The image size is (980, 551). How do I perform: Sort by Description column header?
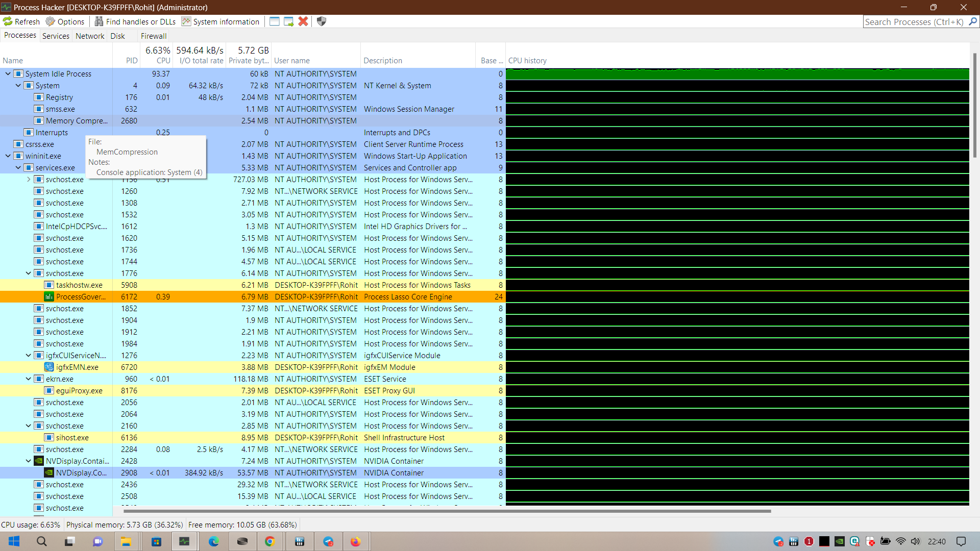click(x=418, y=60)
